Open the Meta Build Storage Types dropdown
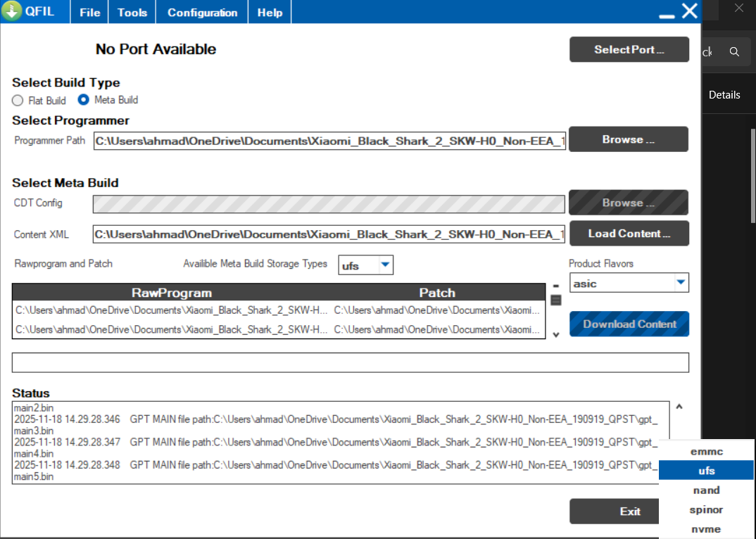The width and height of the screenshot is (756, 539). point(385,265)
